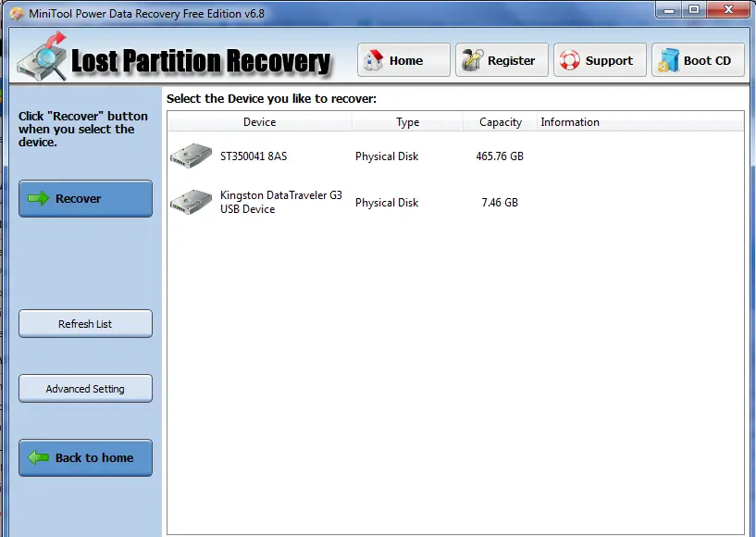Image resolution: width=756 pixels, height=537 pixels.
Task: Click the Lost Partition Recovery logo icon
Action: [x=42, y=56]
